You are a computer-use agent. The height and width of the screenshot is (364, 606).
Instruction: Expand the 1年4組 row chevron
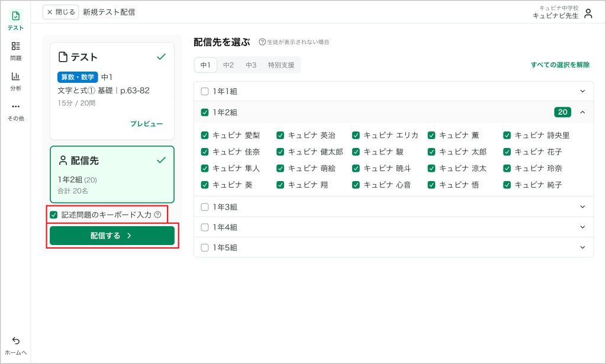tap(582, 227)
